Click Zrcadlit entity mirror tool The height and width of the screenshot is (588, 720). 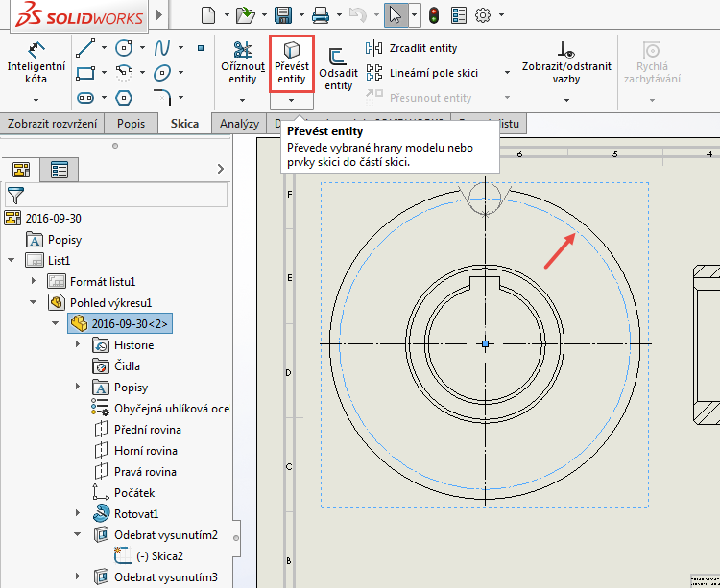point(412,48)
